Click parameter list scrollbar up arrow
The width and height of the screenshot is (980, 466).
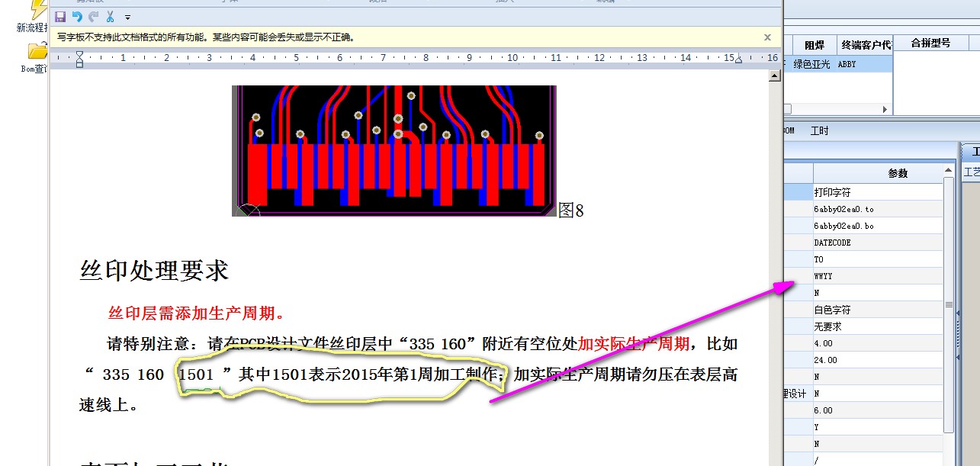[949, 169]
